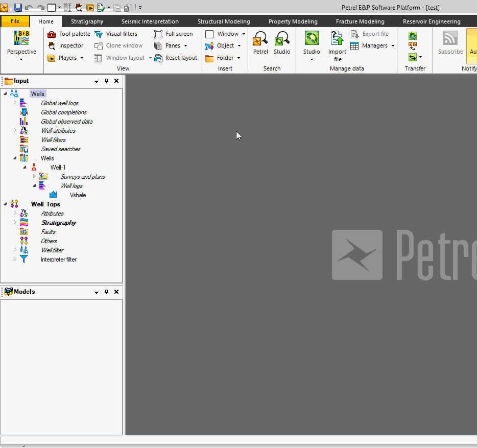Click the Reset layout button

pyautogui.click(x=176, y=58)
